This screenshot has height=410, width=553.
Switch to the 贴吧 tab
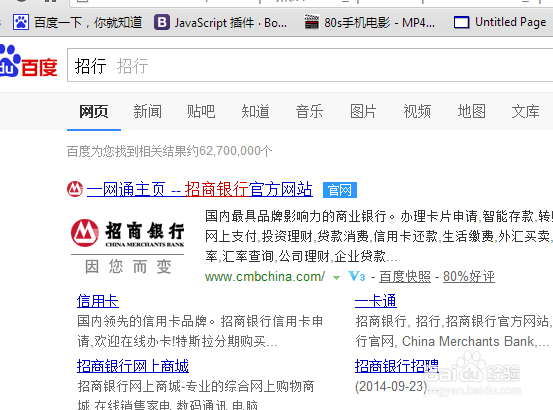201,112
